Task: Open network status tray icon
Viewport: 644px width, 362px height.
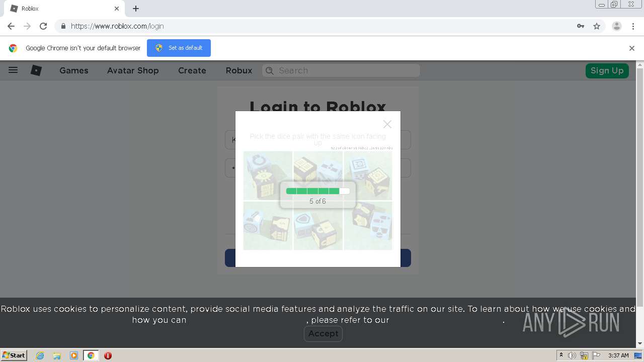Action: pyautogui.click(x=584, y=355)
